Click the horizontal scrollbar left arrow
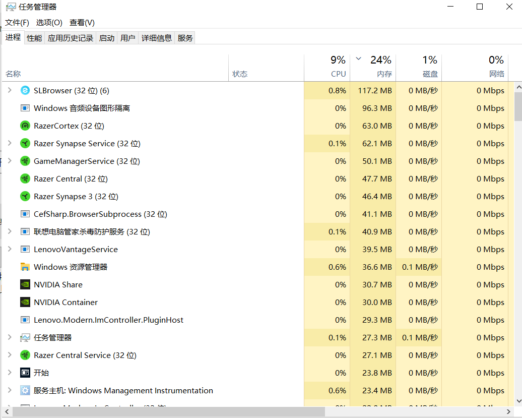This screenshot has height=420, width=522. 7,411
